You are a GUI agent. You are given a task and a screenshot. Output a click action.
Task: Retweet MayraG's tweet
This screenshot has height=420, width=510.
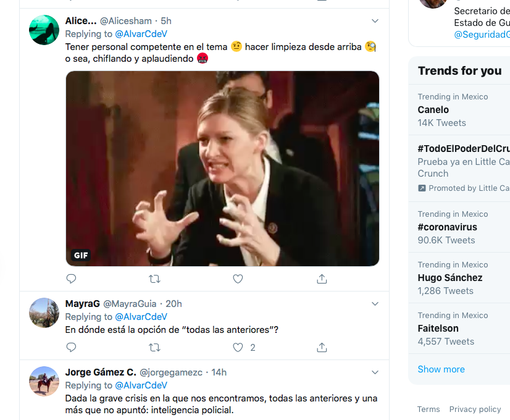(154, 348)
